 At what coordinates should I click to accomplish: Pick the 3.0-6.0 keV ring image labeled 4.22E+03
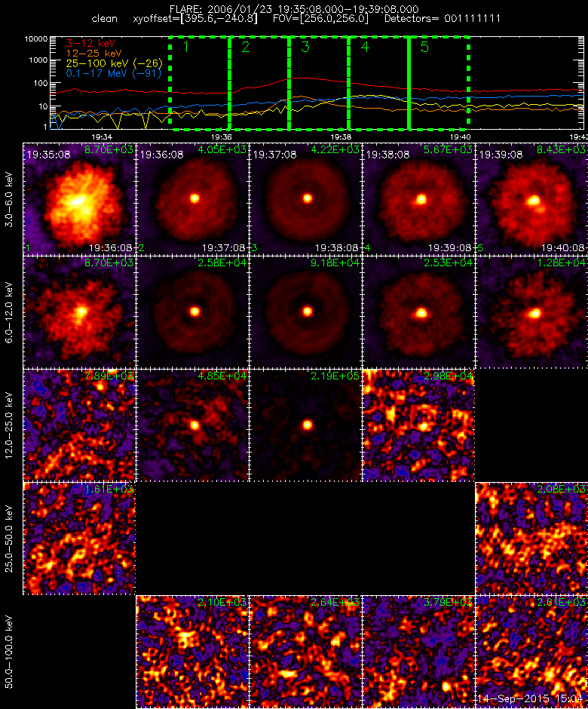tap(305, 199)
